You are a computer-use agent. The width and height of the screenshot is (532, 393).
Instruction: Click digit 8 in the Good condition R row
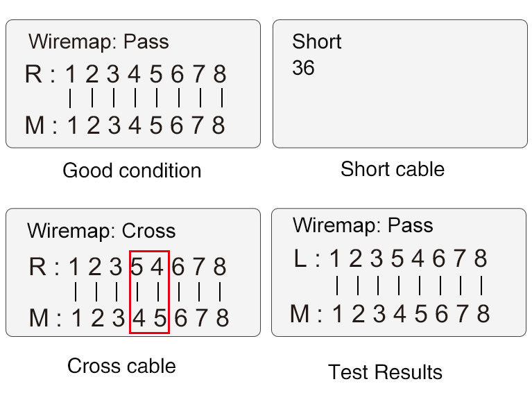pos(219,74)
